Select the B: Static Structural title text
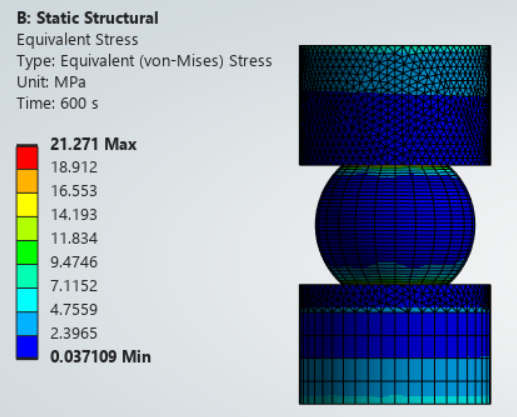This screenshot has width=517, height=417. pyautogui.click(x=88, y=18)
